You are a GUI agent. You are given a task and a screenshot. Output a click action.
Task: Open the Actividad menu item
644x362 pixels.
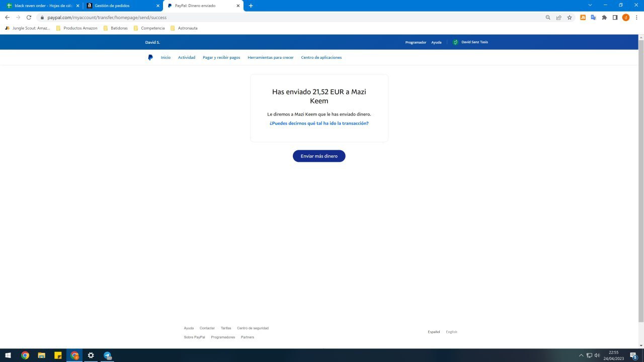tap(186, 57)
